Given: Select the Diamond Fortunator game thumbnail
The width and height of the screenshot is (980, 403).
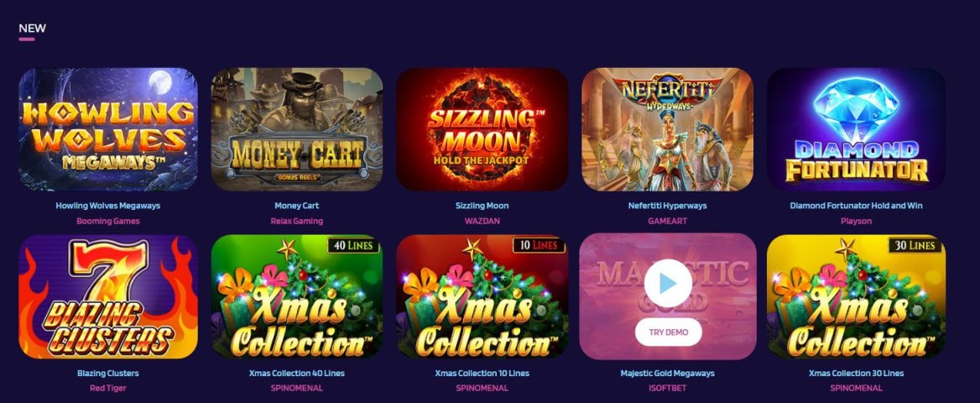Looking at the screenshot, I should 857,129.
